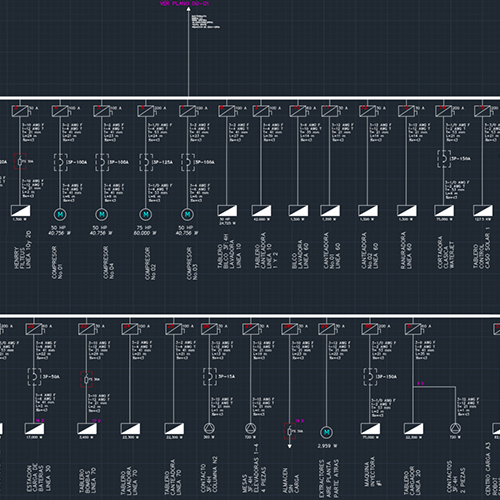Screen dimensions: 500x500
Task: Select the 3P-15A disconnect switch symbol
Action: click(x=210, y=377)
